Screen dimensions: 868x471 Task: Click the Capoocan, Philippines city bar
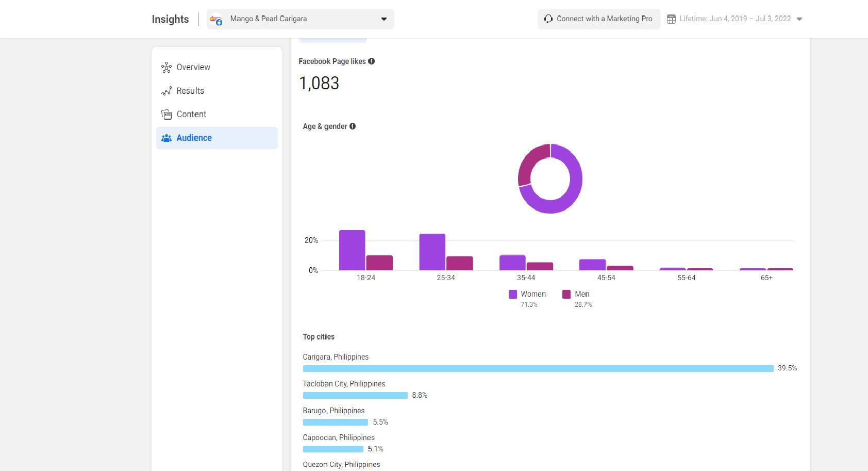point(333,449)
